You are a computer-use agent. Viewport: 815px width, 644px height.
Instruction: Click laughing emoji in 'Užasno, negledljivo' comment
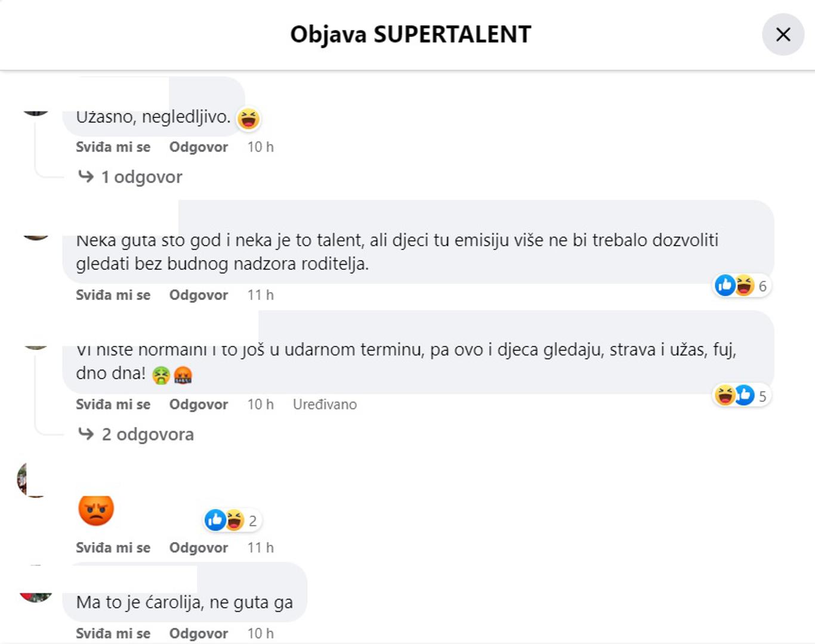(248, 119)
